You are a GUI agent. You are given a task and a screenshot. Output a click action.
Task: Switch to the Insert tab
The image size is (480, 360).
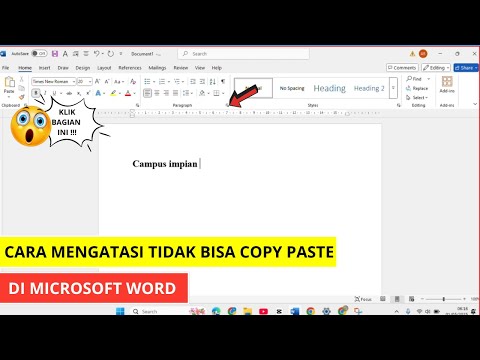[44, 68]
